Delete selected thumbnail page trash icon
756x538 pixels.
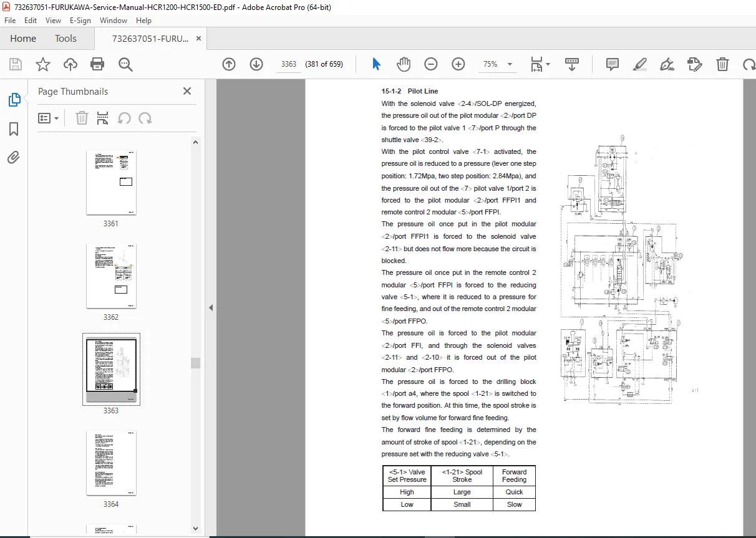(82, 118)
